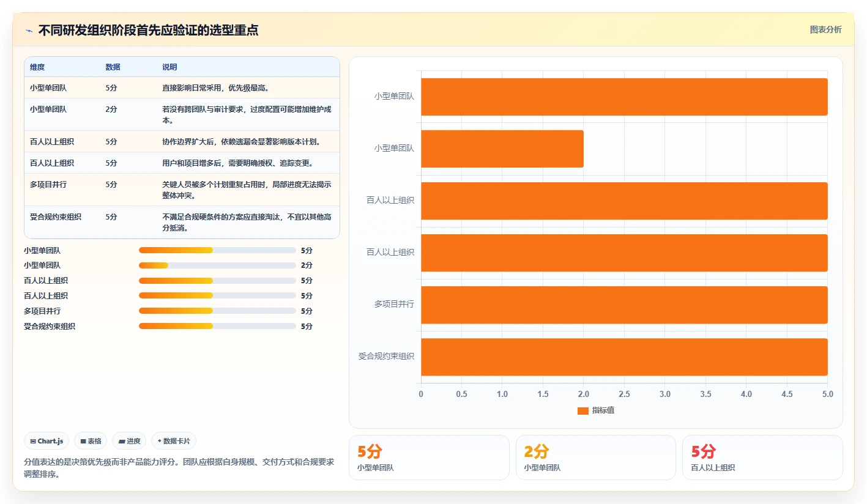Image resolution: width=867 pixels, height=504 pixels.
Task: Open the 5分 小型单团队 data card
Action: pyautogui.click(x=429, y=458)
